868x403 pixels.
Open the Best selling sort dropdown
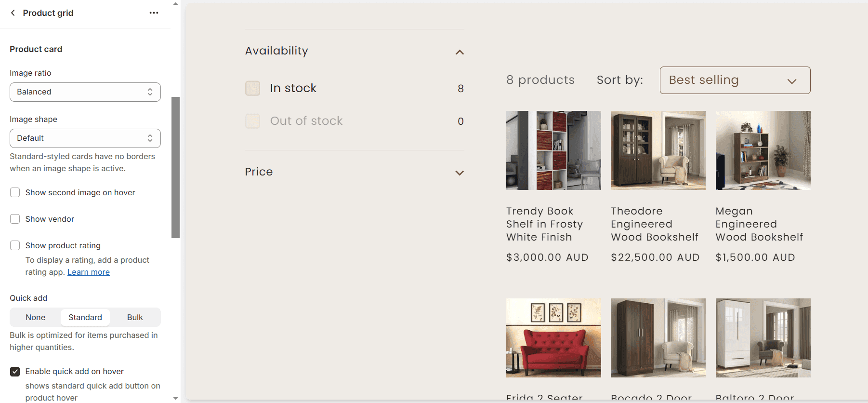[735, 80]
